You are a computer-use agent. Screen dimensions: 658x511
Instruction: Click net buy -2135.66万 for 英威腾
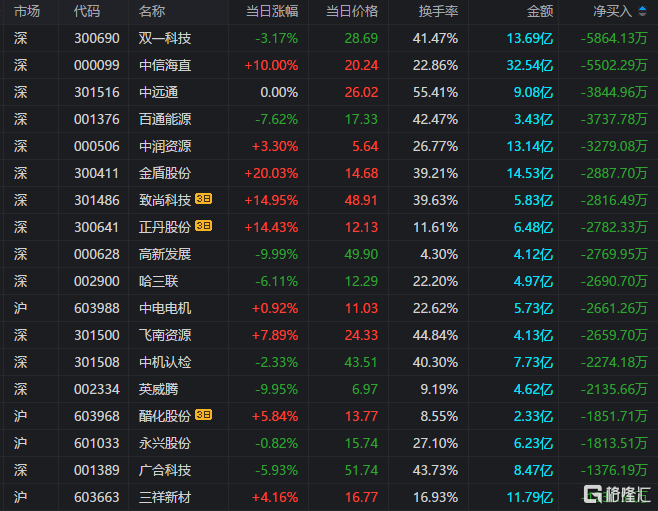pyautogui.click(x=614, y=389)
